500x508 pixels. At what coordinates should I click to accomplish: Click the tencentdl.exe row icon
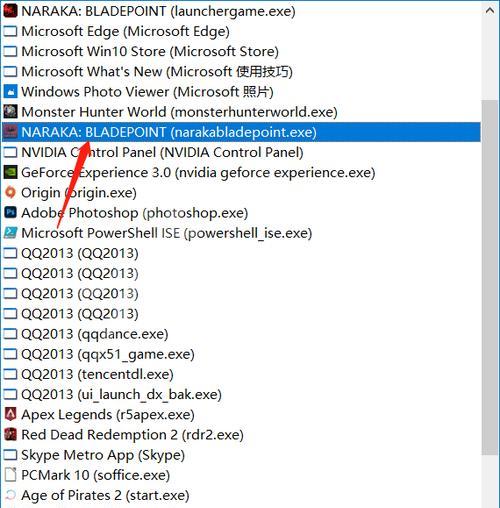coord(10,374)
